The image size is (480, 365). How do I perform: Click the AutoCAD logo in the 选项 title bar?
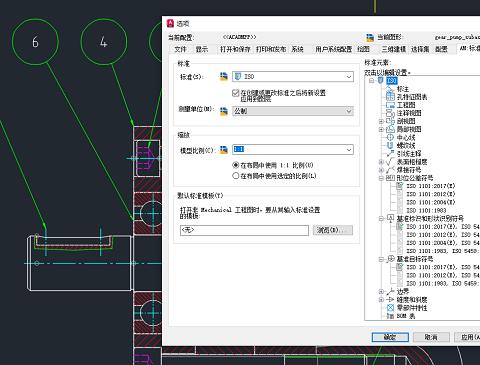(171, 23)
